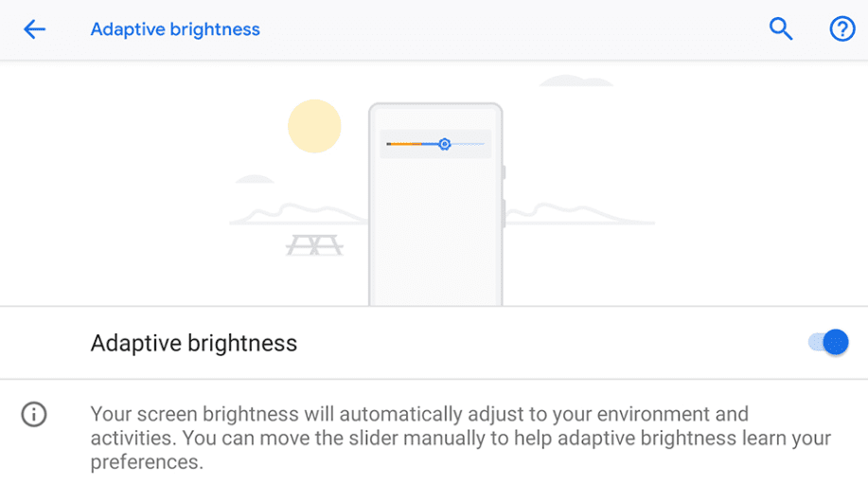Image resolution: width=868 pixels, height=484 pixels.
Task: Click the illustrated brightness slider bar
Action: point(435,144)
